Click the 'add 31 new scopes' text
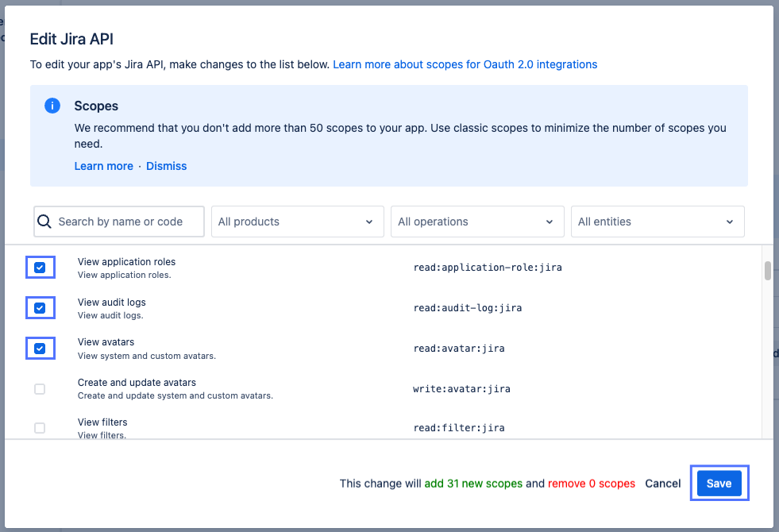The width and height of the screenshot is (779, 532). [x=473, y=484]
